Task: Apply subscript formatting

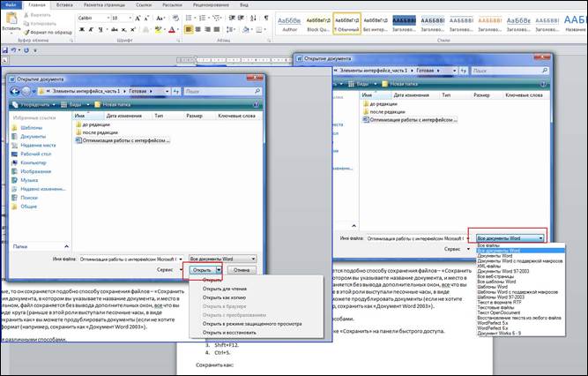Action: click(x=124, y=29)
